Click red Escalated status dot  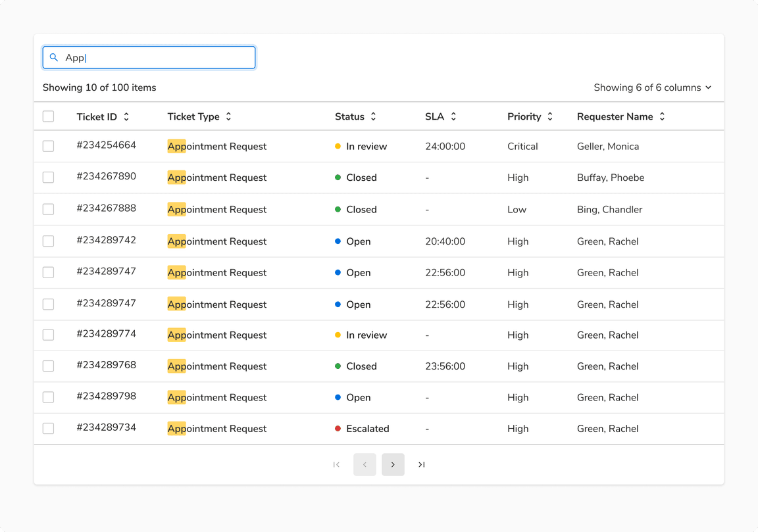coord(338,428)
